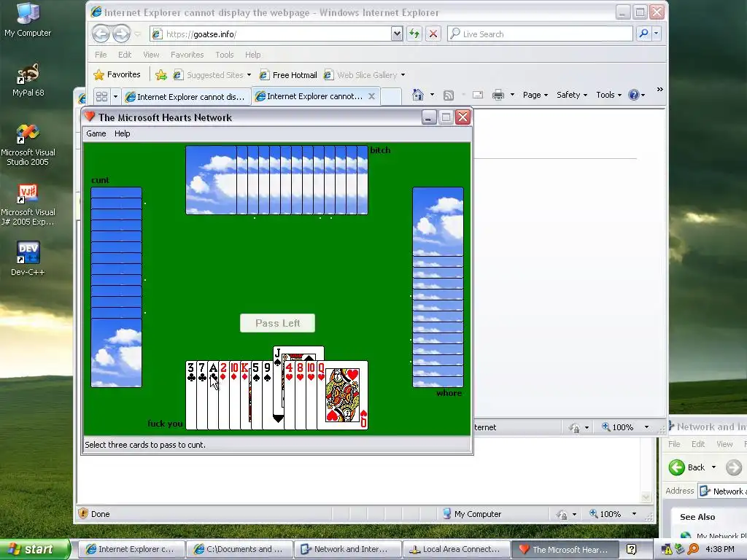The width and height of the screenshot is (747, 560).
Task: Click the Refresh icon beside the address bar
Action: coord(414,34)
